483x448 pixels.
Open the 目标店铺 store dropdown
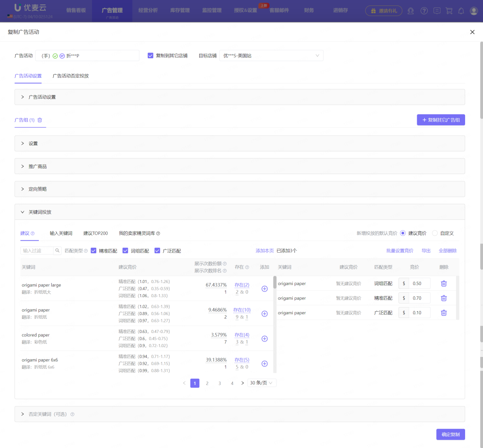click(x=271, y=56)
